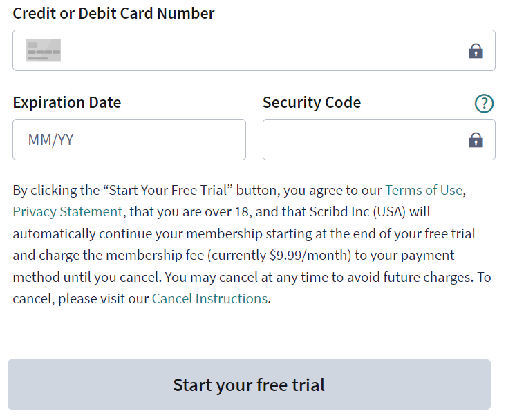Open the Terms of Use link
Image resolution: width=506 pixels, height=420 pixels.
(x=424, y=190)
